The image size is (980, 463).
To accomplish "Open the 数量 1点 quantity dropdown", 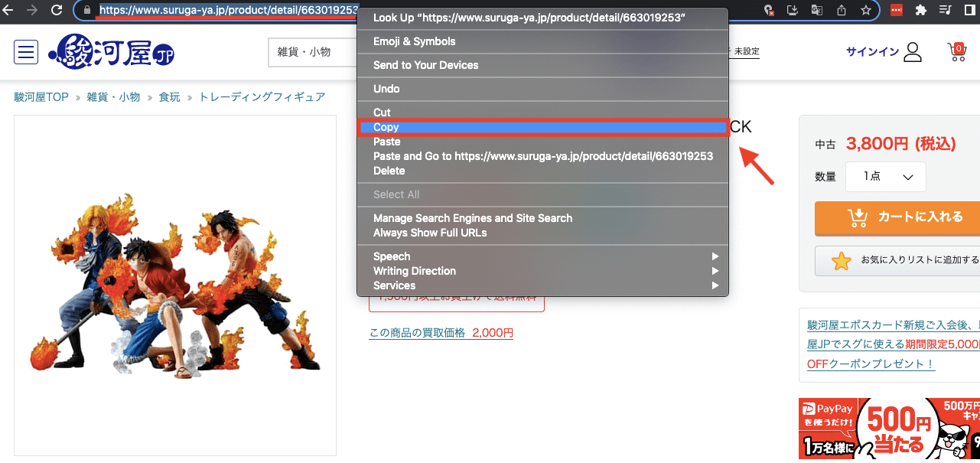I will [886, 177].
